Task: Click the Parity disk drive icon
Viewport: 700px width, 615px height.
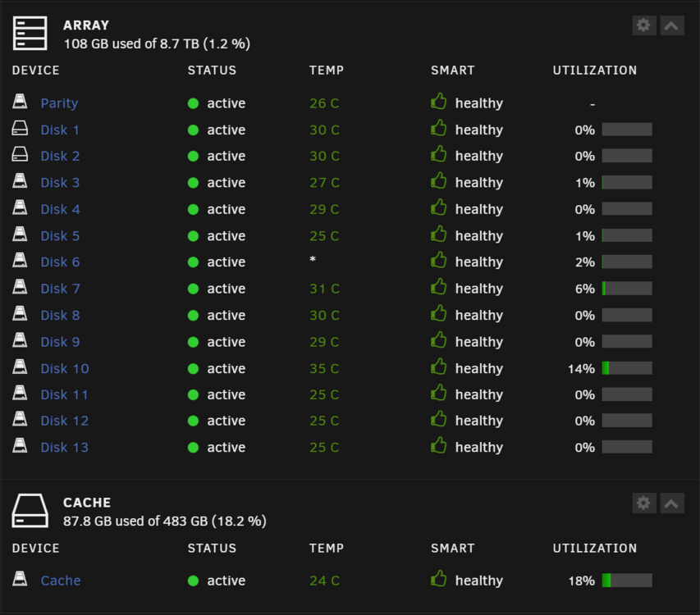Action: (x=20, y=101)
